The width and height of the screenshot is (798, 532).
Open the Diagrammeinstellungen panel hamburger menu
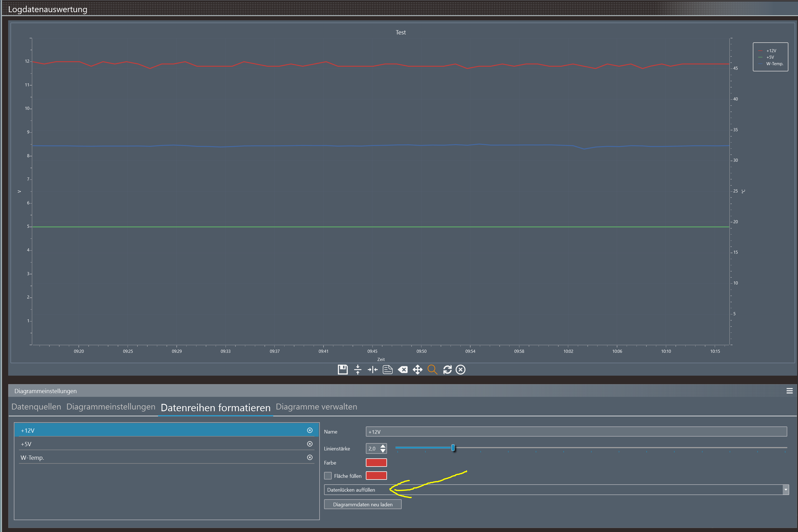point(790,391)
